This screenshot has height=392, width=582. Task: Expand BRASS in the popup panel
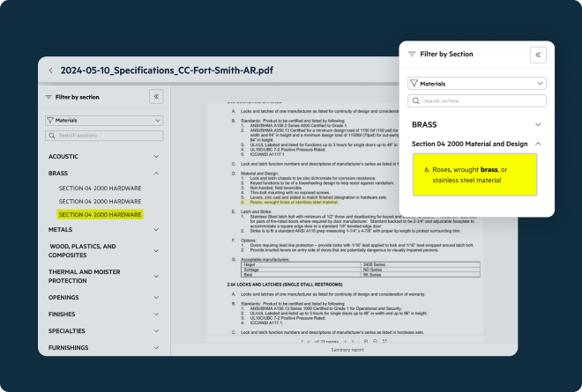pos(538,124)
